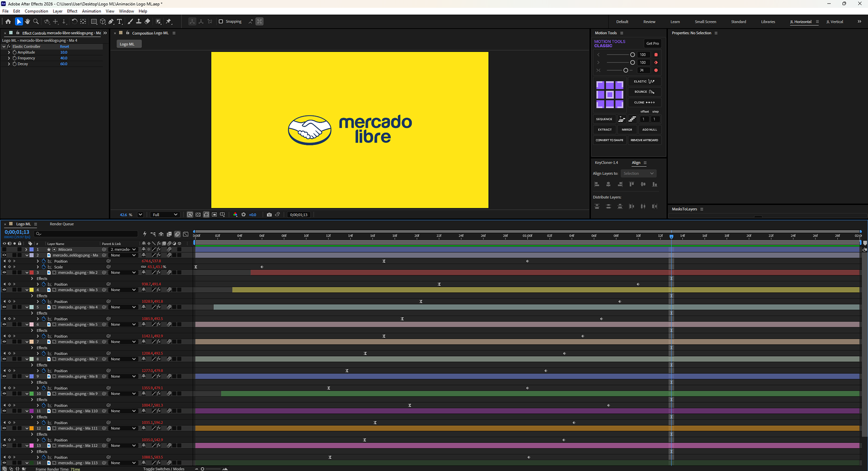Select the Zoom tool in toolbar
The width and height of the screenshot is (868, 471).
tap(36, 21)
